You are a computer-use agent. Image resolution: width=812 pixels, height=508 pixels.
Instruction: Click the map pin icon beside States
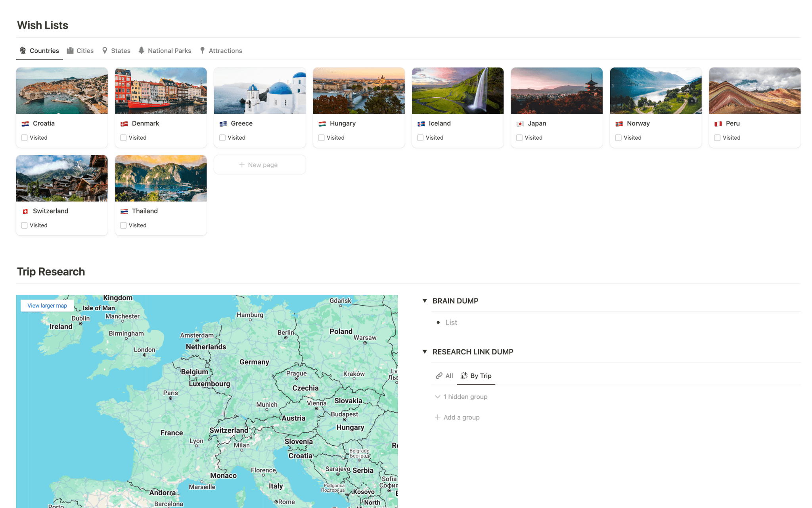105,50
